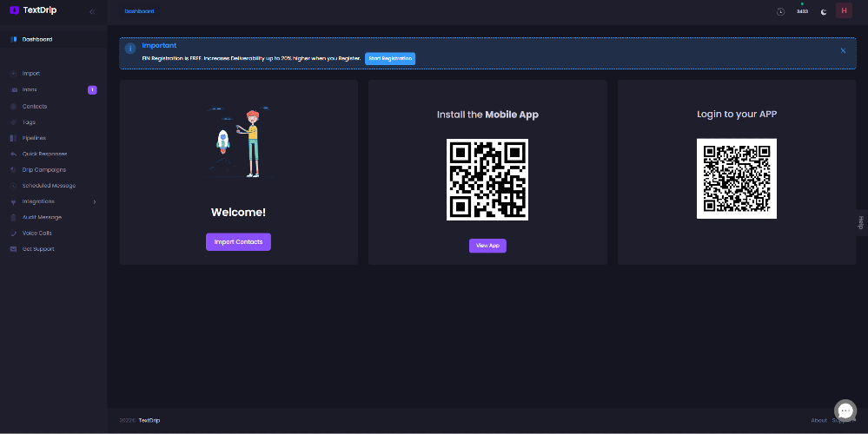Viewport: 868px width, 434px height.
Task: Open Voice Calls from sidebar
Action: [x=36, y=233]
